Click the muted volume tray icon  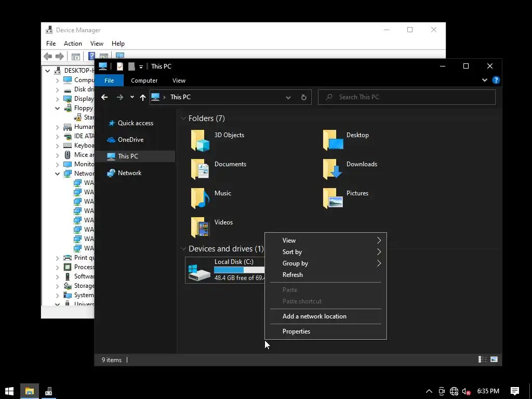pos(466,391)
